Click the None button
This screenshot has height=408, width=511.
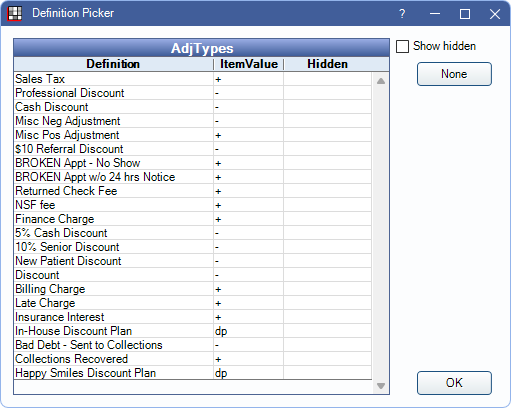coord(454,74)
